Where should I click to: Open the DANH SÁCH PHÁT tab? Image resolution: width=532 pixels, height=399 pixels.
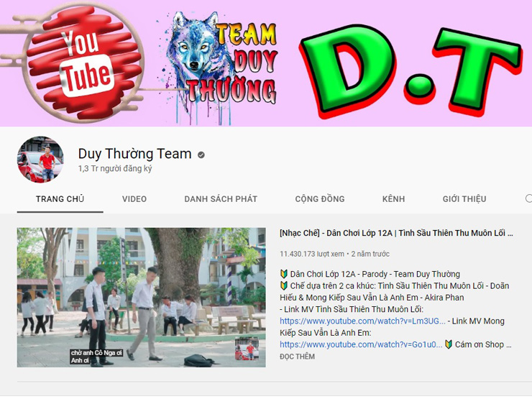coord(221,199)
